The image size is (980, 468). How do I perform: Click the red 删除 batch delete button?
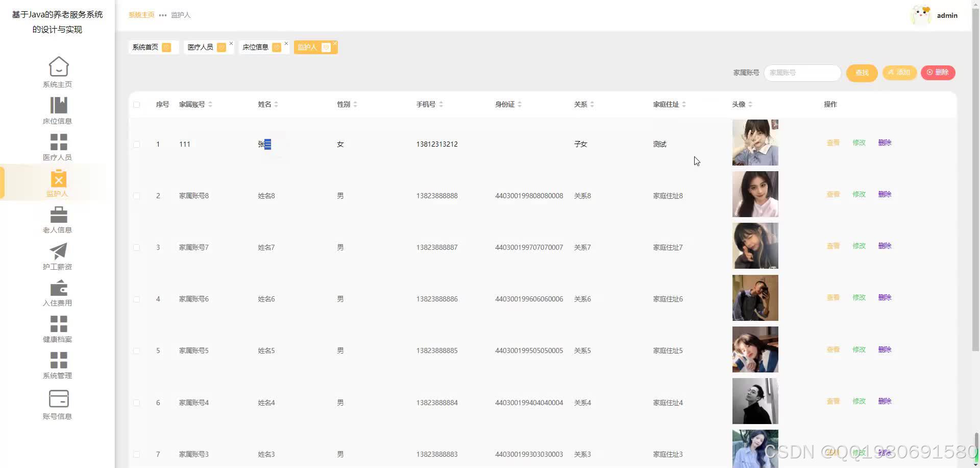(938, 73)
